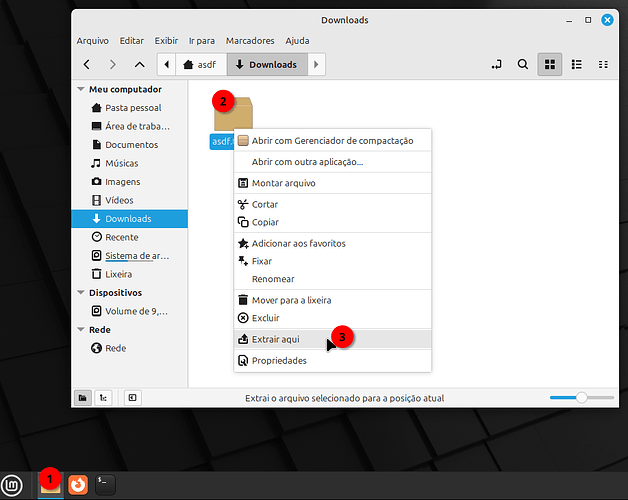Hide the sidebar with the status bar button

(133, 398)
